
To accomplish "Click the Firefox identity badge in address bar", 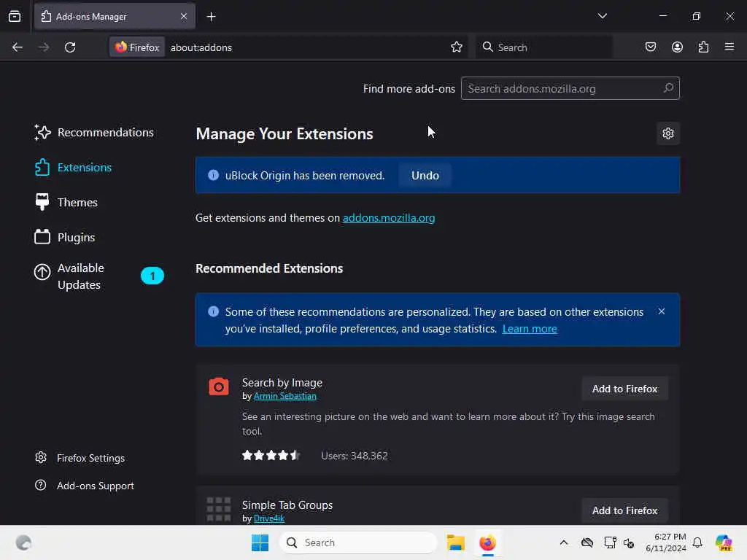I will click(137, 47).
